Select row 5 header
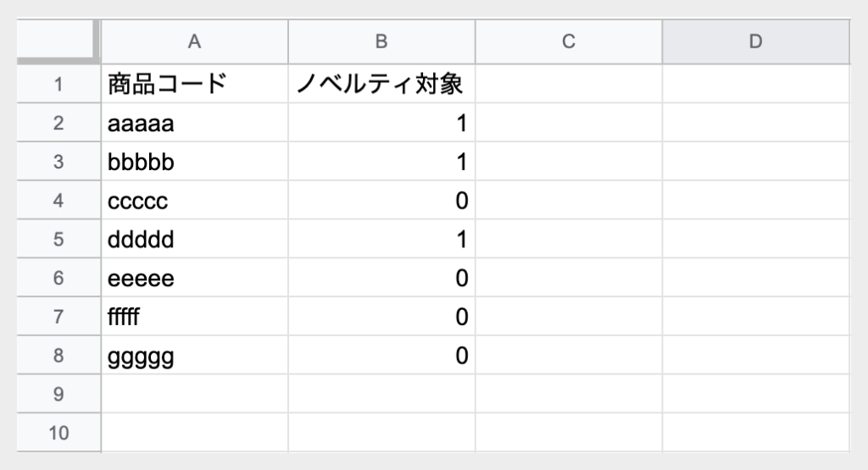868x470 pixels. (x=58, y=239)
